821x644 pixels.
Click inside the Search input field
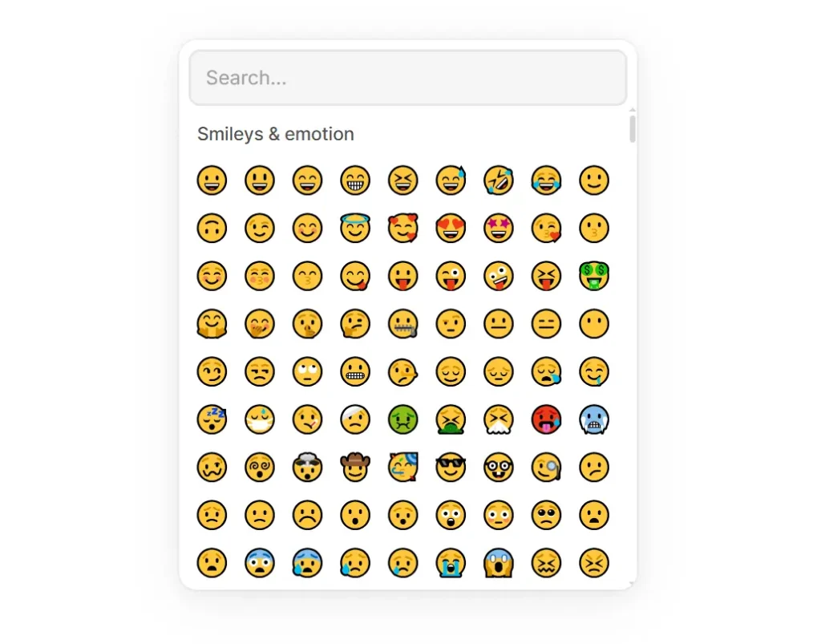point(408,77)
